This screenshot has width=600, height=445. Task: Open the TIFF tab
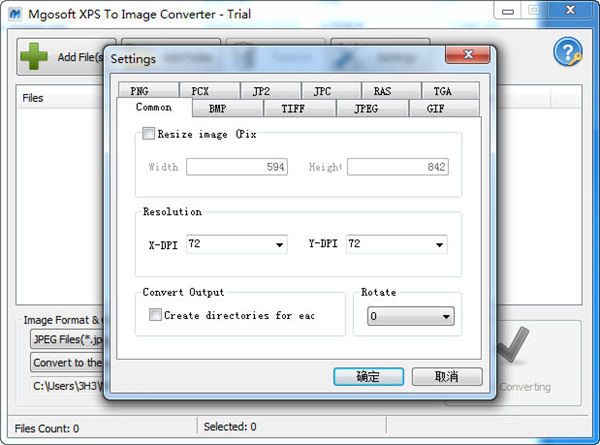click(300, 108)
